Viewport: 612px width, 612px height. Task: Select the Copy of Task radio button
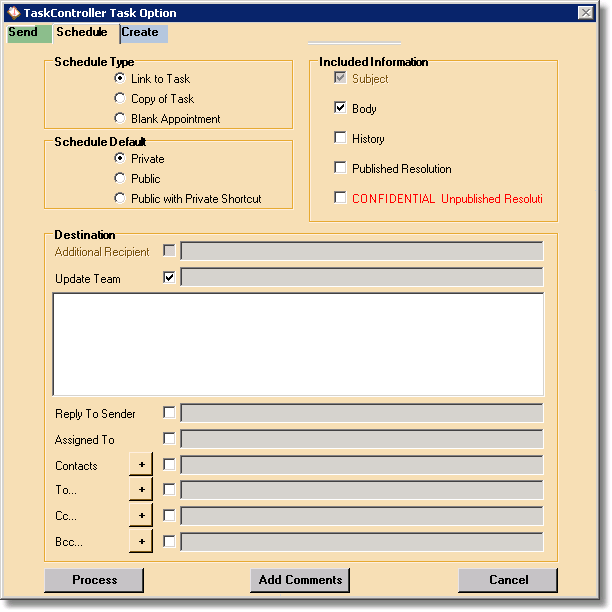tap(120, 99)
